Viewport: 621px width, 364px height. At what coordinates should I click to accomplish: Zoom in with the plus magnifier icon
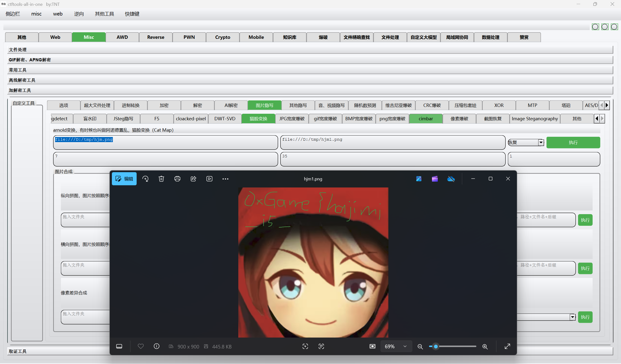[485, 347]
